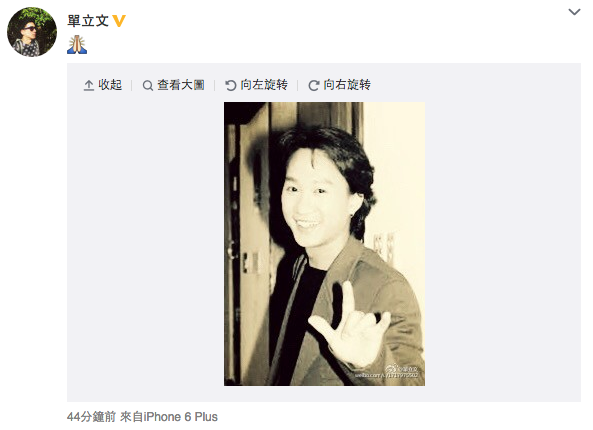This screenshot has height=430, width=593.
Task: Open the post options chevron menu
Action: (x=574, y=12)
